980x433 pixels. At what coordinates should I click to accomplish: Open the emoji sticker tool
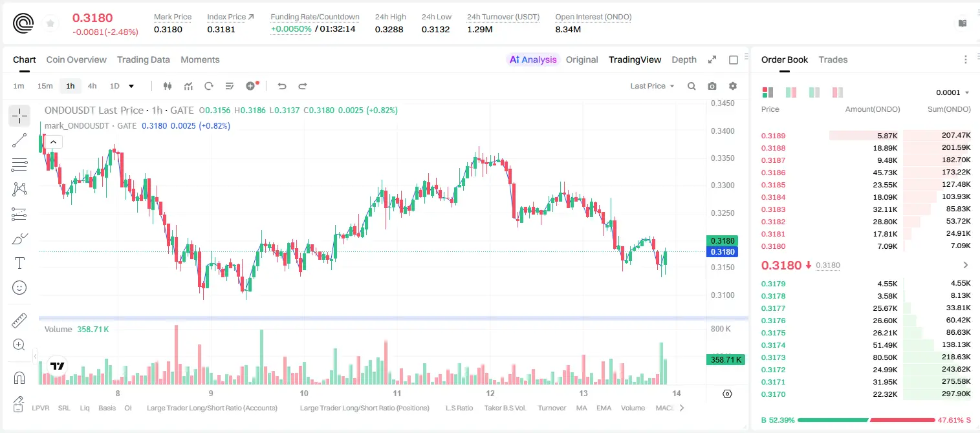pyautogui.click(x=19, y=288)
